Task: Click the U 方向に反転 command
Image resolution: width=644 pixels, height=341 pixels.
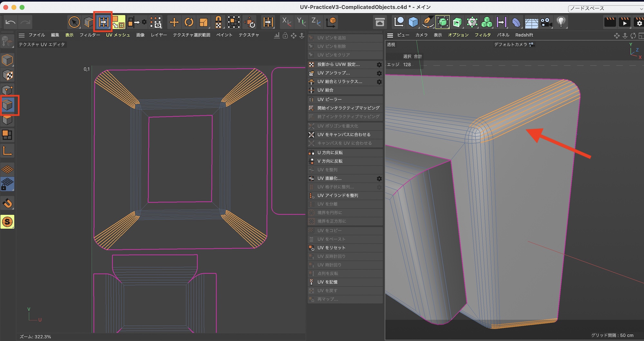Action: click(330, 153)
